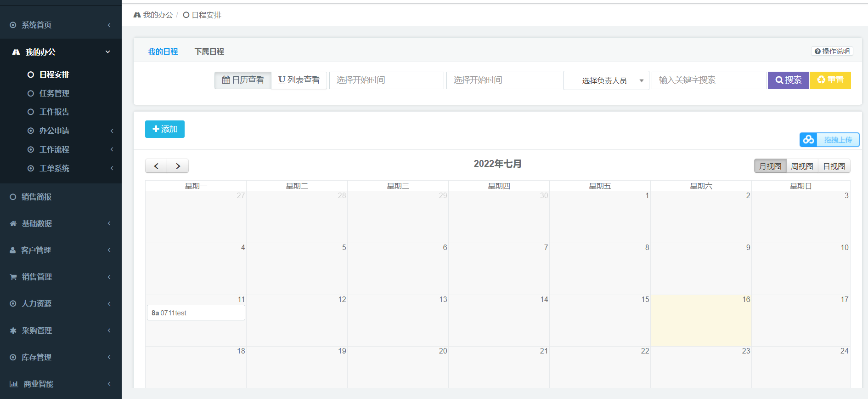
Task: Open 人力资源 in sidebar
Action: tap(36, 303)
